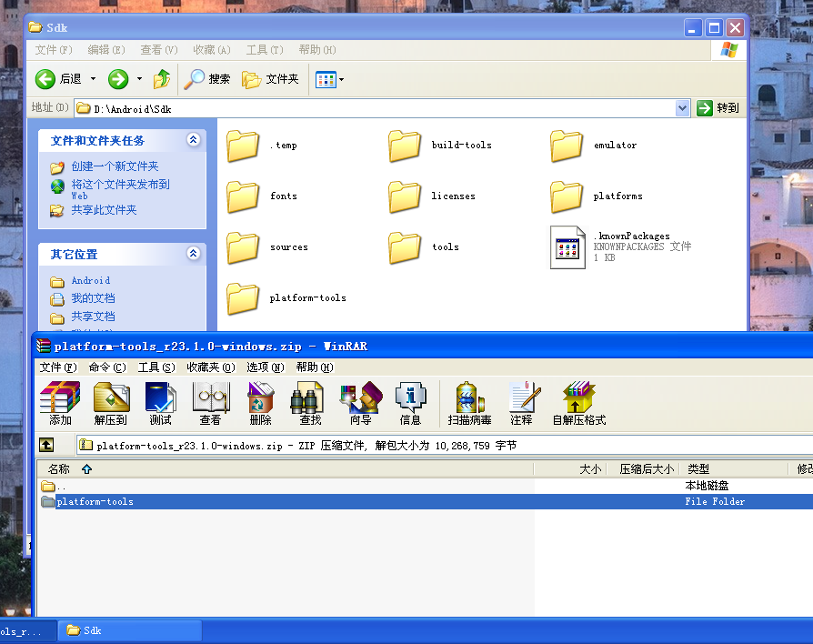This screenshot has height=644, width=813.
Task: Click 将这个文件夹发布到 Web link
Action: 120,189
